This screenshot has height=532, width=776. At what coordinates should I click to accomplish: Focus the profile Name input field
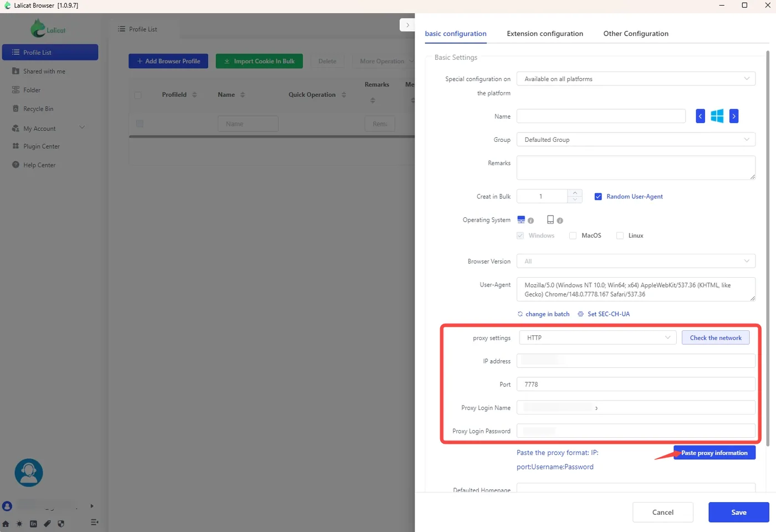pyautogui.click(x=601, y=116)
